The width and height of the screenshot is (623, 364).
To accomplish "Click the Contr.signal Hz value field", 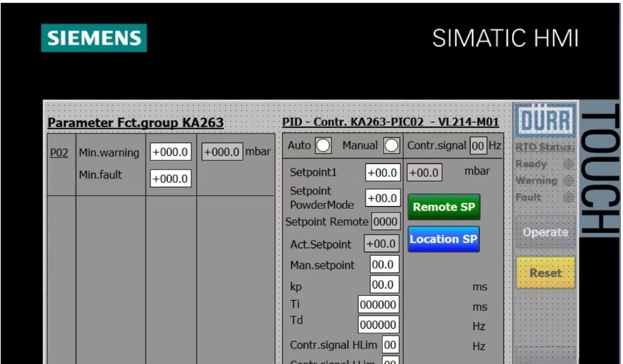I will [x=478, y=146].
